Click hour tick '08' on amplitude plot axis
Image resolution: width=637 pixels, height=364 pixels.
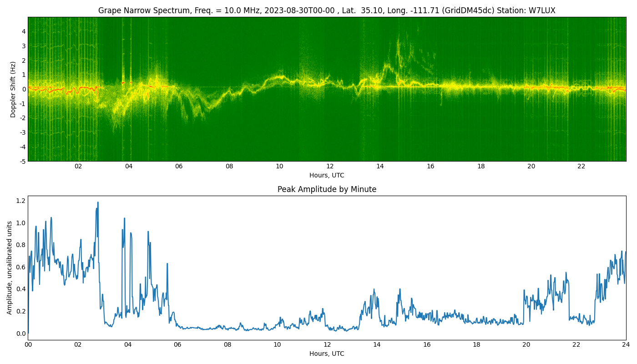(x=227, y=345)
